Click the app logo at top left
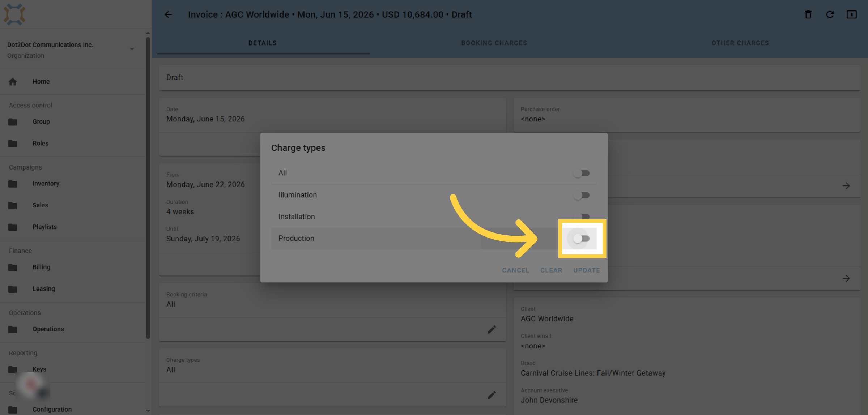The height and width of the screenshot is (415, 868). pos(14,14)
